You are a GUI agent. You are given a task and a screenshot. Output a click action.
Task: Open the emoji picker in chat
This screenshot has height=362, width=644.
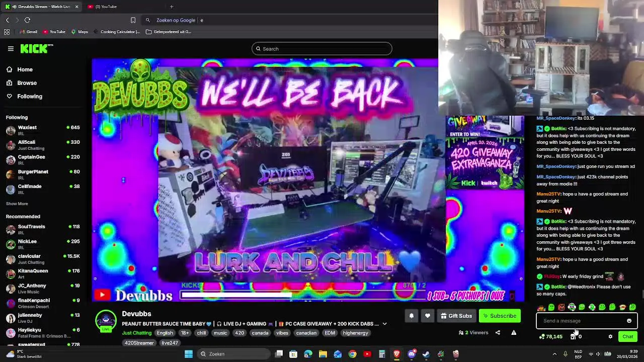pyautogui.click(x=629, y=321)
